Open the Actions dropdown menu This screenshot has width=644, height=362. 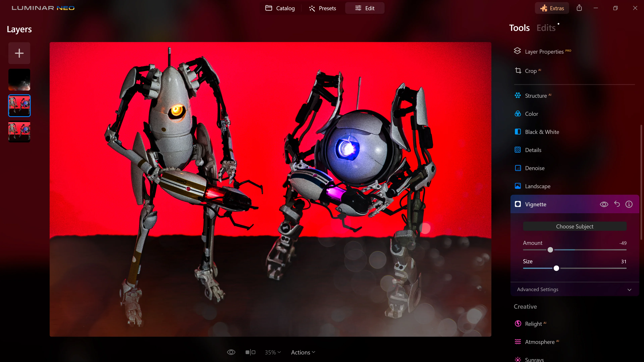(303, 352)
